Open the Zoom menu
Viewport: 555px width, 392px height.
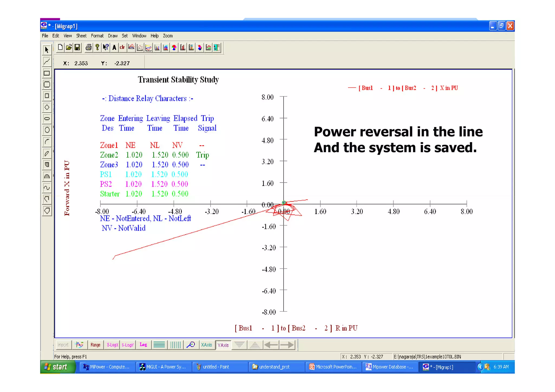coord(168,36)
